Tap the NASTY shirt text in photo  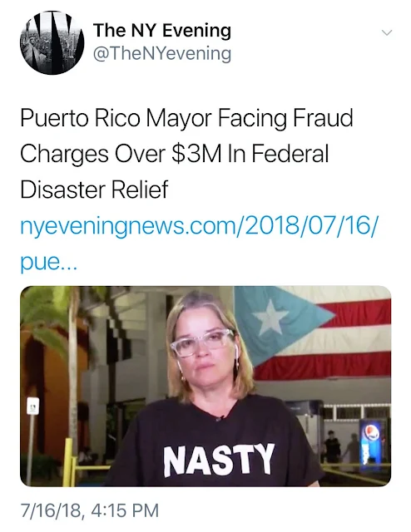click(218, 460)
